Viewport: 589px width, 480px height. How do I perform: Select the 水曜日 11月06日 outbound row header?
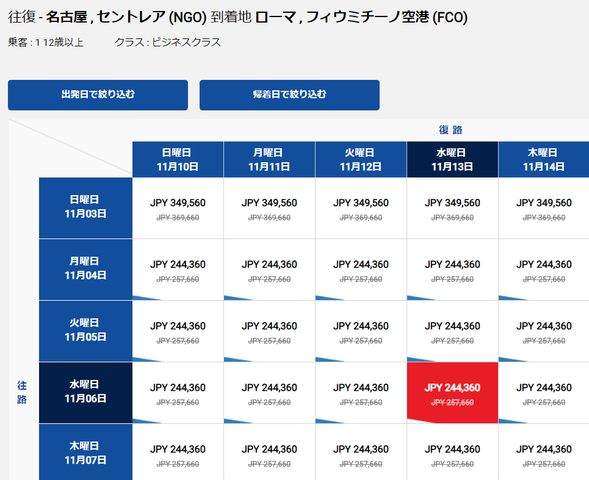85,392
